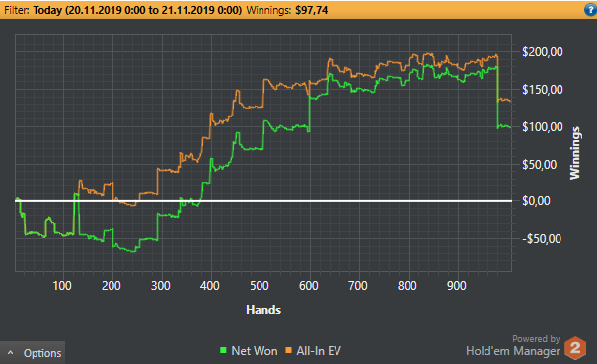Click the -$50,00 axis label
This screenshot has height=364, width=597.
tap(542, 239)
